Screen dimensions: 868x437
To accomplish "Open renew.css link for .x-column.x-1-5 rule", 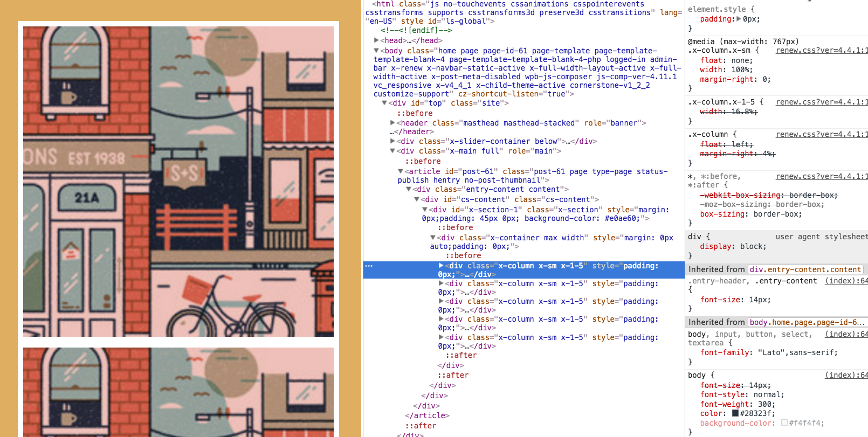I will tap(822, 102).
